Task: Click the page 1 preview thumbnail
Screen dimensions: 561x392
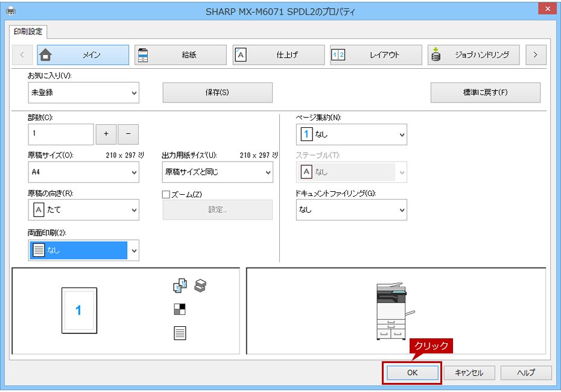Action: point(79,310)
